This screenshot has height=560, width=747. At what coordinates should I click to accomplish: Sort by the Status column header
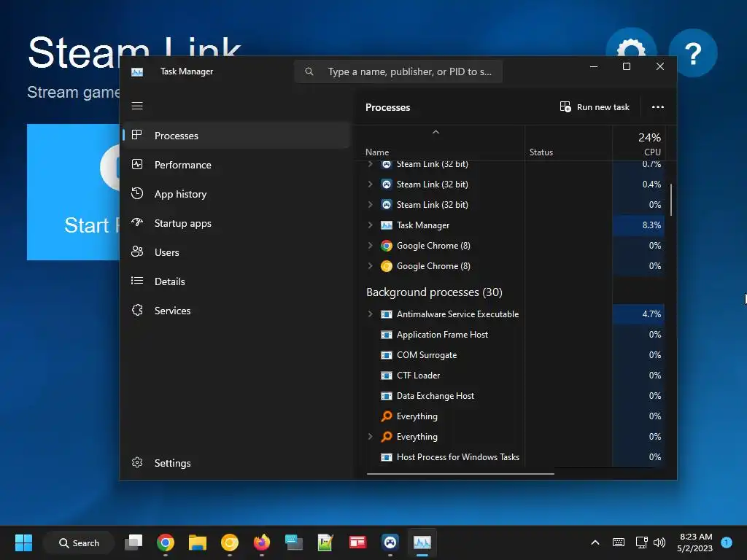click(541, 152)
